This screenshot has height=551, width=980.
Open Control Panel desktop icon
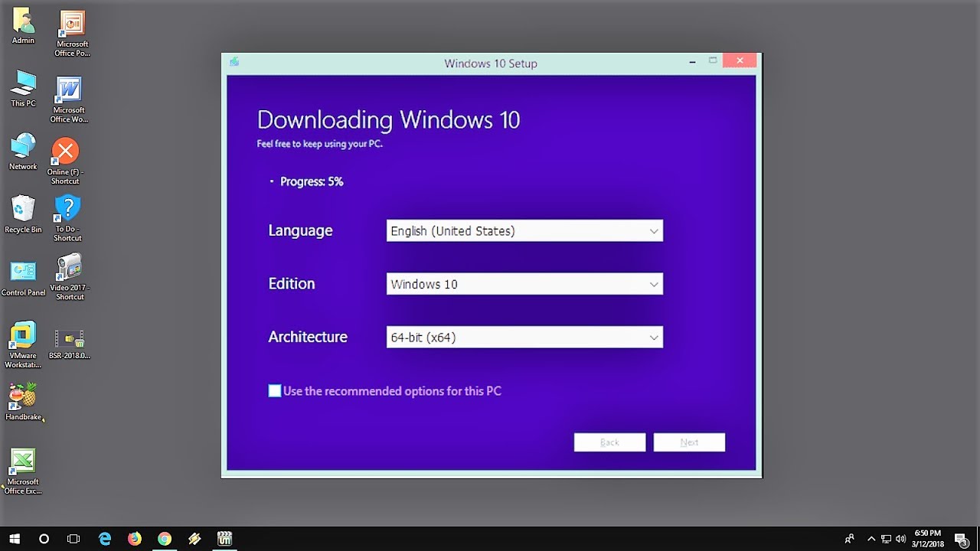click(23, 278)
